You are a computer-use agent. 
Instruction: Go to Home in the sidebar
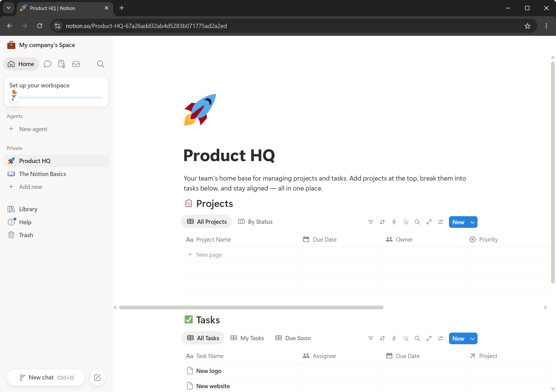(x=21, y=64)
